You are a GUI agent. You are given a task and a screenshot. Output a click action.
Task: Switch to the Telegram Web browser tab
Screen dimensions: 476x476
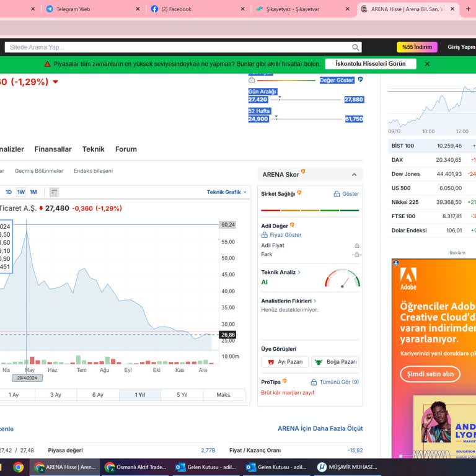tap(73, 9)
